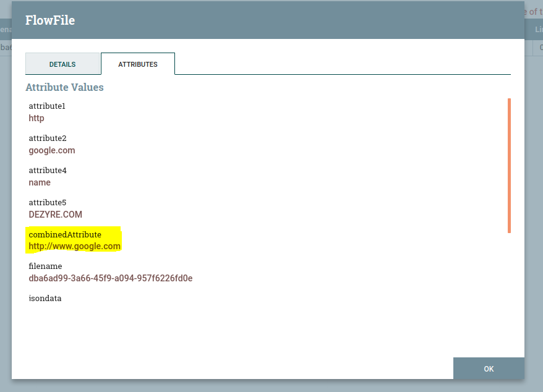This screenshot has height=392, width=543.
Task: Select the DEZYRE.COM attribute value
Action: 56,215
